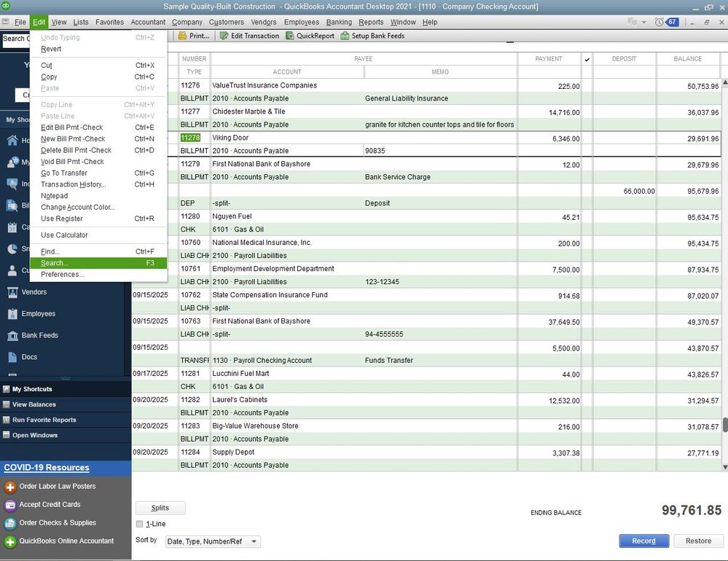Open Lists menu
The width and height of the screenshot is (728, 561).
(80, 22)
